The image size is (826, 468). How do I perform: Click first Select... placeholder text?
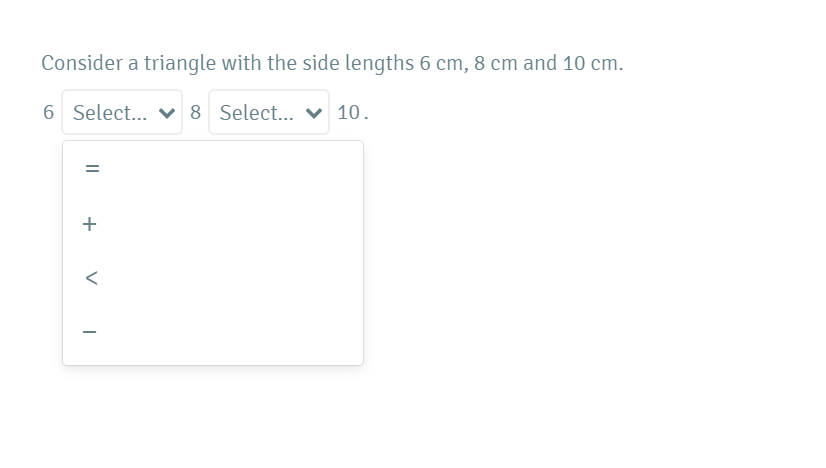point(109,113)
